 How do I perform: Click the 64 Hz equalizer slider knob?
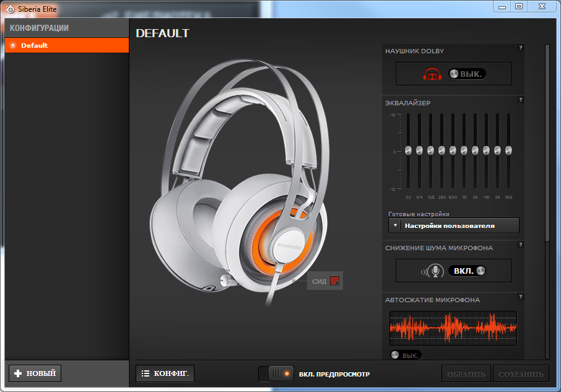point(419,150)
